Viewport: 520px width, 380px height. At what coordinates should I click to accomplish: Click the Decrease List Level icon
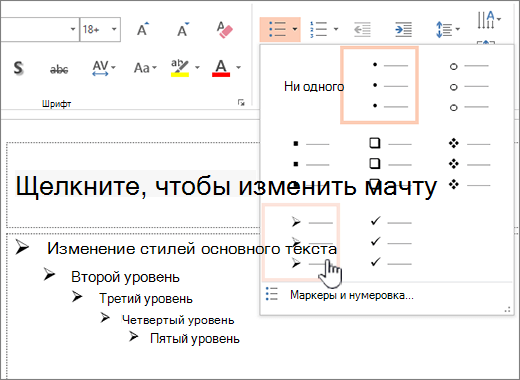coord(362,29)
